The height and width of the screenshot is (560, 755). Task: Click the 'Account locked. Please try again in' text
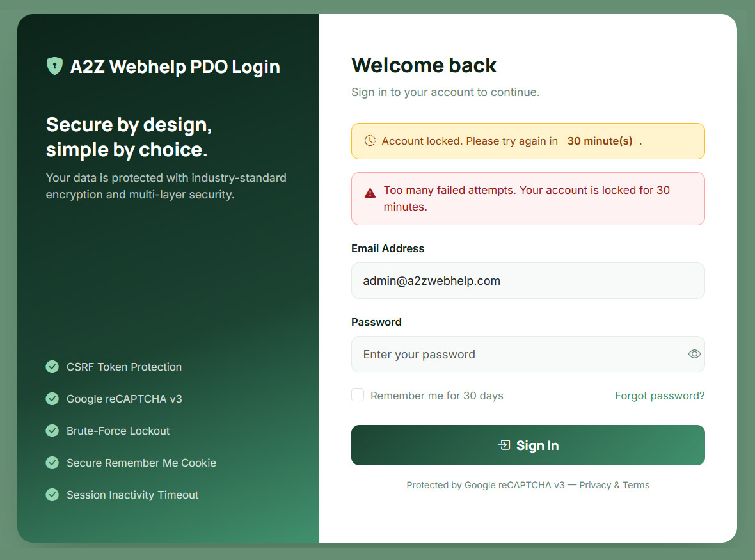coord(470,141)
